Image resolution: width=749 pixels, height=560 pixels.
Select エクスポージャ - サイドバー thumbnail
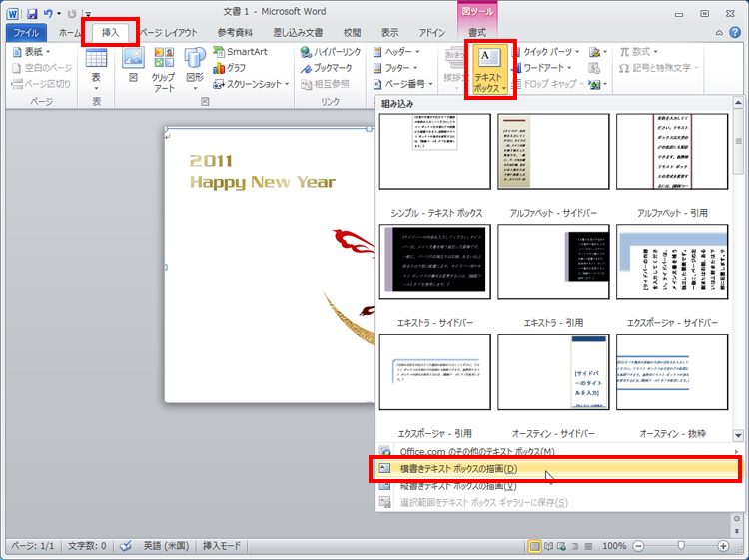click(672, 263)
